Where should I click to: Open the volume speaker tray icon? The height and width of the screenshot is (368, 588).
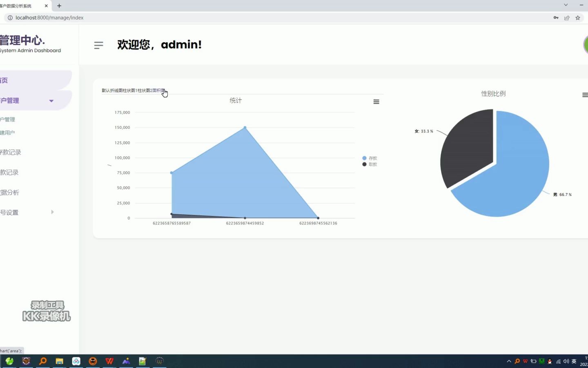point(566,361)
